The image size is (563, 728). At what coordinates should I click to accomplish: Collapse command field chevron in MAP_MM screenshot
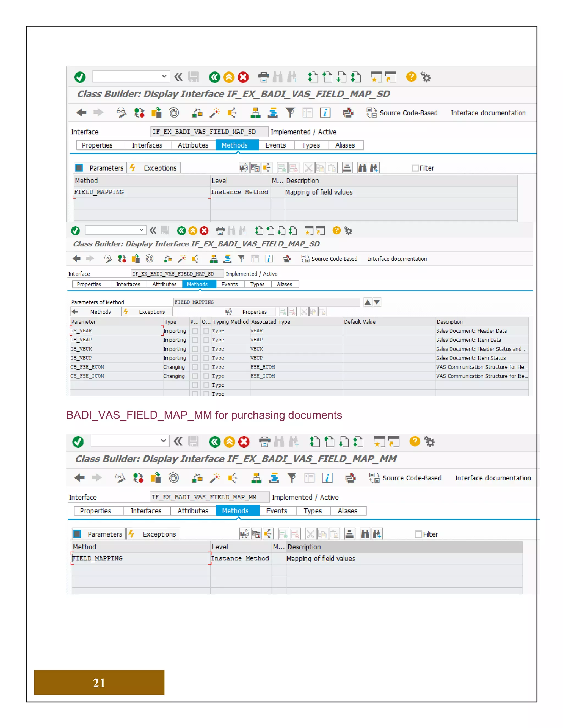click(178, 442)
